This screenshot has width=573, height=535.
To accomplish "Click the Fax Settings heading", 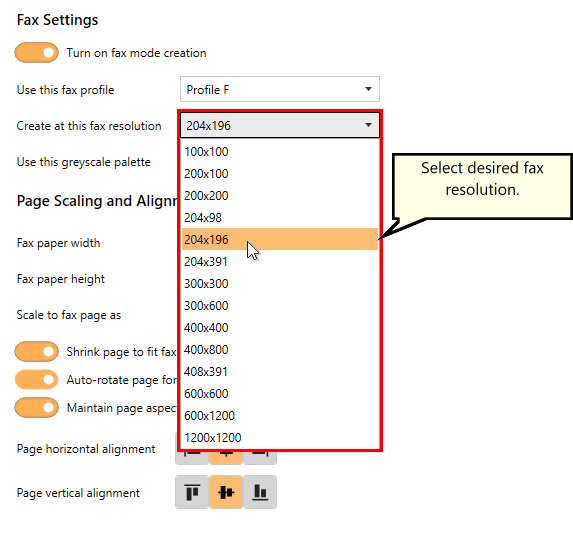I will pyautogui.click(x=57, y=20).
